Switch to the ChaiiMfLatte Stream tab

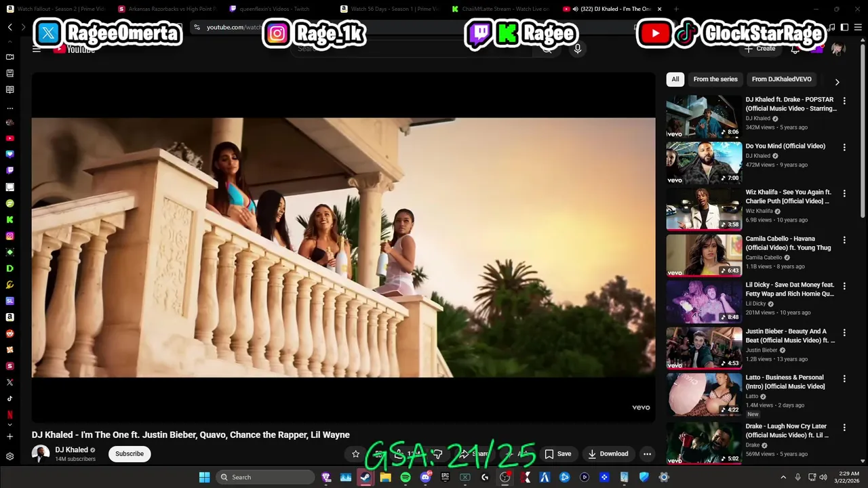coord(502,9)
